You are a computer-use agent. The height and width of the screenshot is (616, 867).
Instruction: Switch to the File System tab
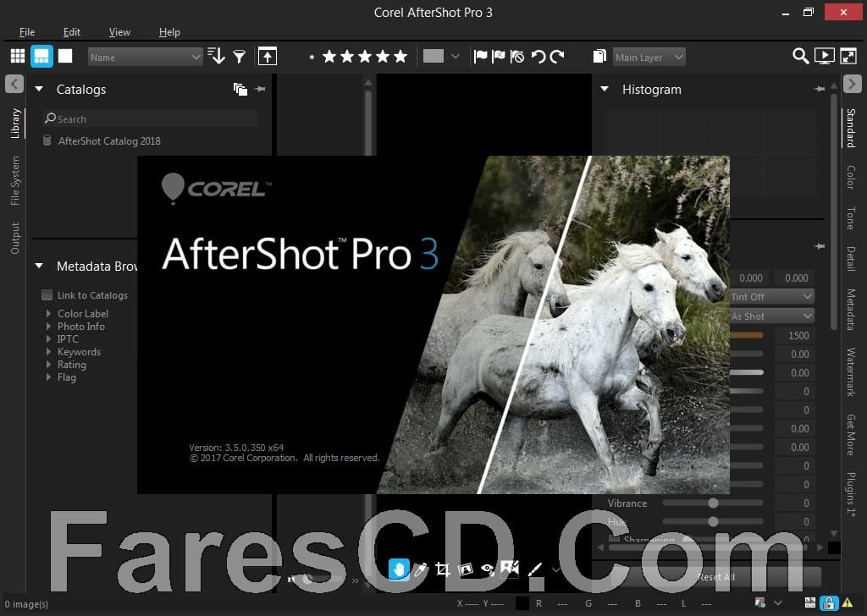(x=15, y=180)
